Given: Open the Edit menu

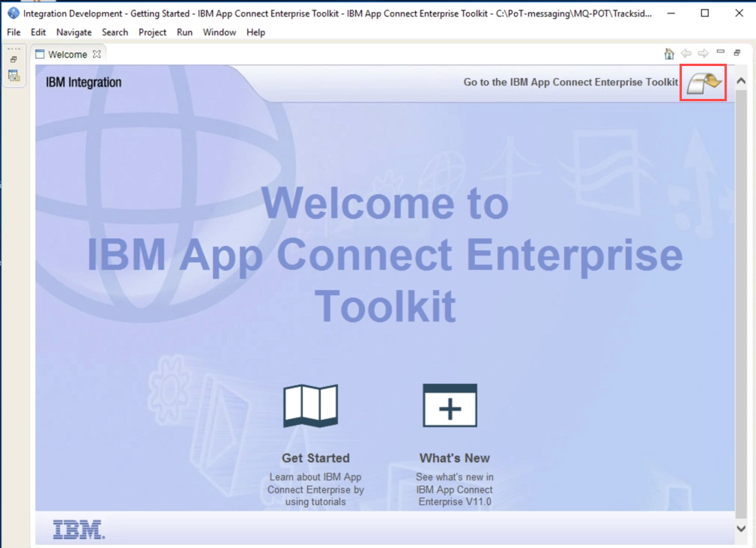Looking at the screenshot, I should coord(38,32).
